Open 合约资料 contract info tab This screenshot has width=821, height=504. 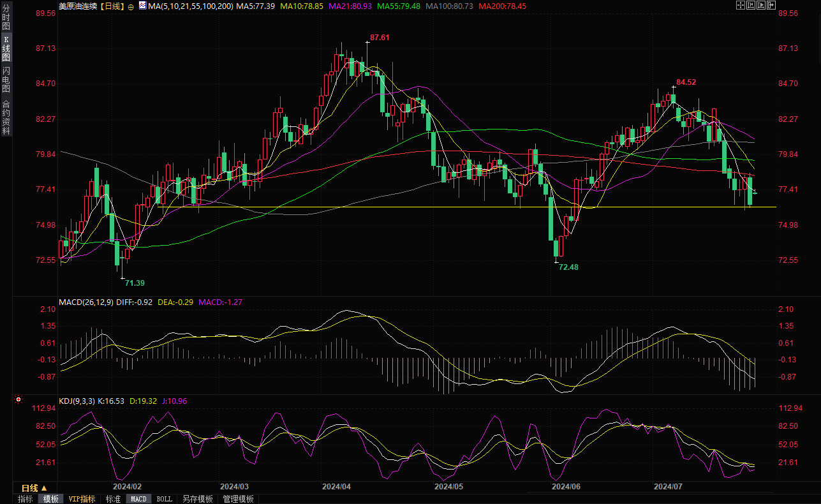pyautogui.click(x=6, y=117)
